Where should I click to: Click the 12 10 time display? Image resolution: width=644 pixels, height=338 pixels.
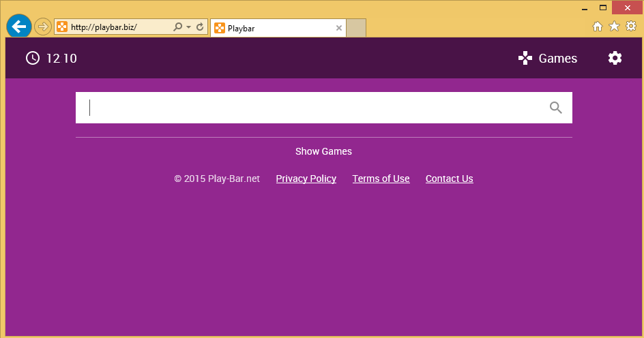[x=61, y=58]
